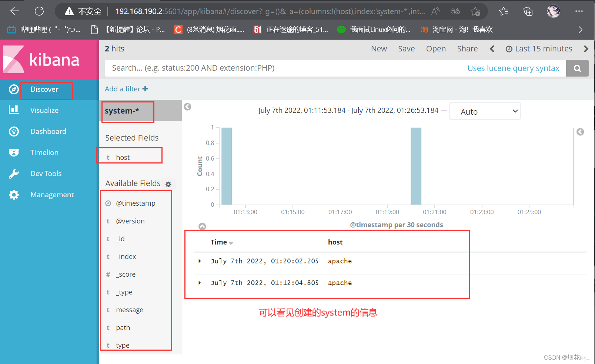This screenshot has height=364, width=595.
Task: Click the histogram bar near 01:12
Action: pyautogui.click(x=227, y=166)
